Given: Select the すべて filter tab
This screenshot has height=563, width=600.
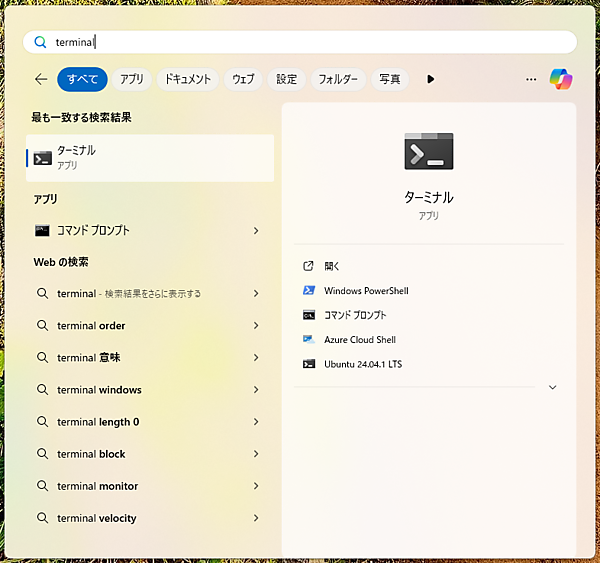Looking at the screenshot, I should pyautogui.click(x=82, y=79).
